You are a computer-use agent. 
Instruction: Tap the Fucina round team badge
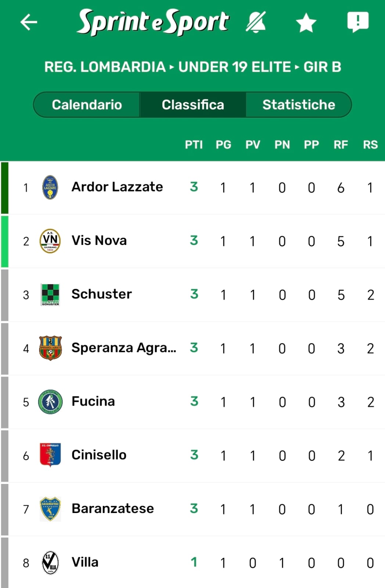click(x=50, y=402)
